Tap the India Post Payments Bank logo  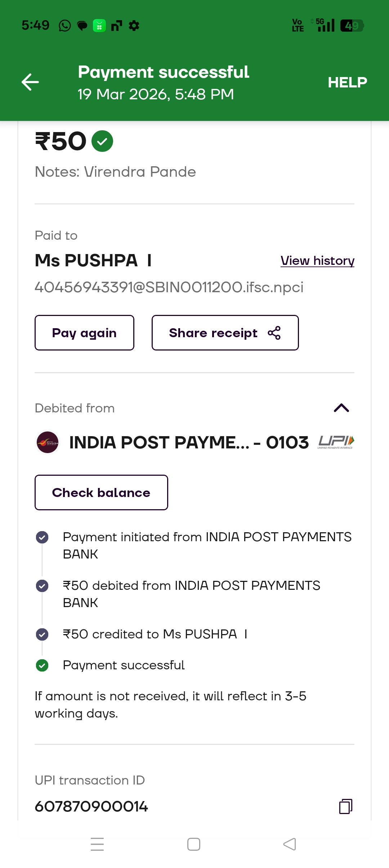pos(48,442)
